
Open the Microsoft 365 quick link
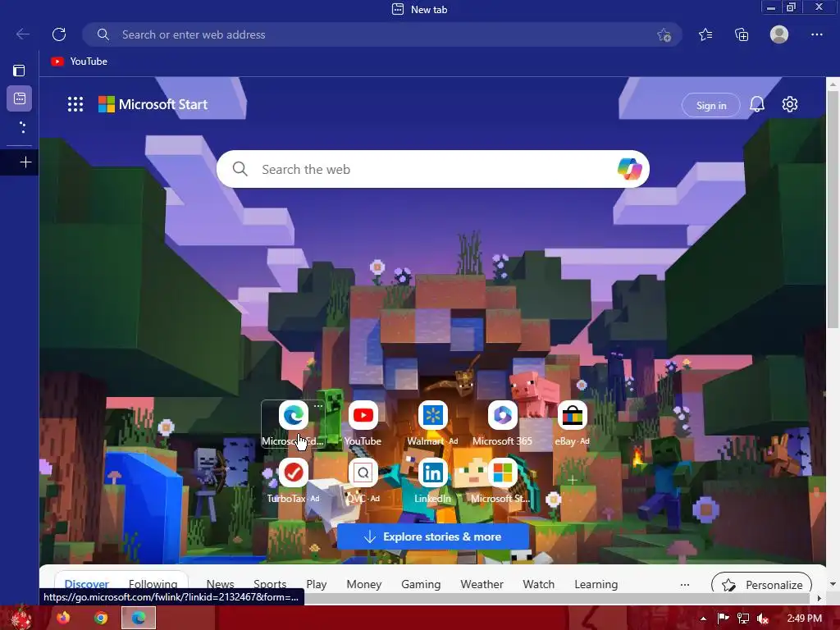point(502,424)
